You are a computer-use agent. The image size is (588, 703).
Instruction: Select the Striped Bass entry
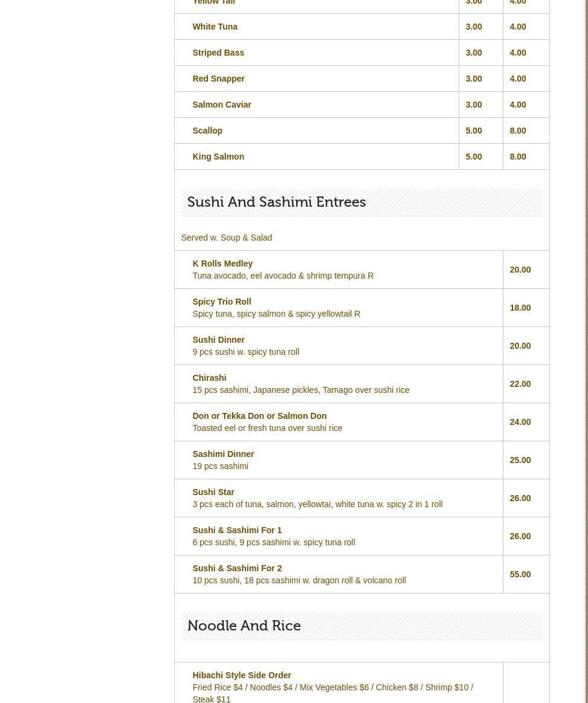click(x=218, y=53)
